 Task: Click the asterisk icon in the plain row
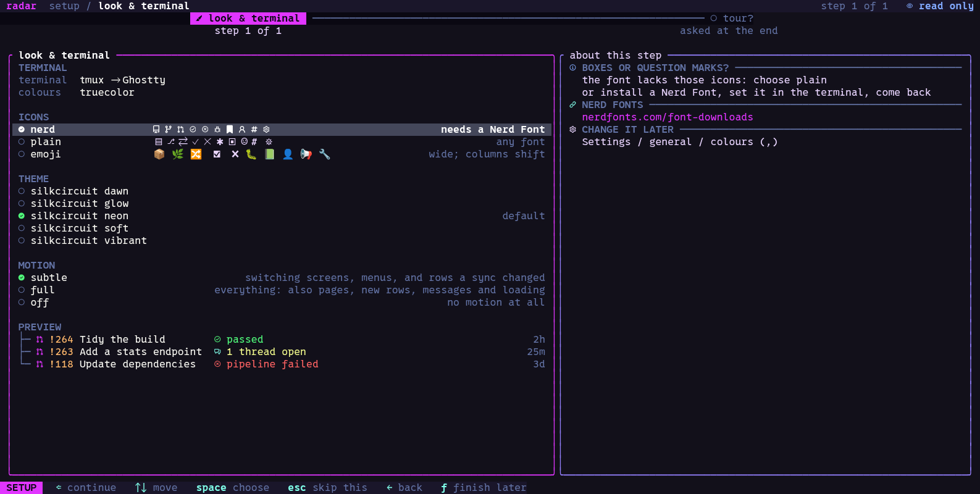click(x=220, y=142)
